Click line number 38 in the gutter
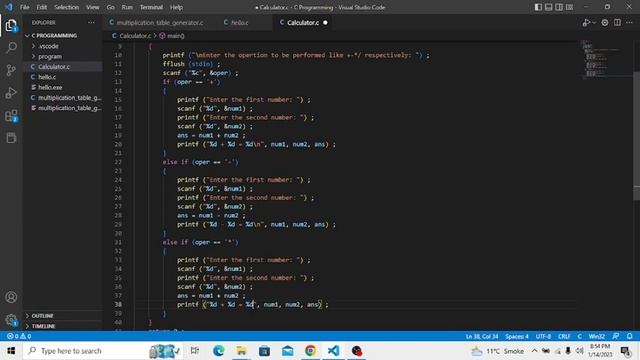This screenshot has height=360, width=640. click(x=118, y=304)
